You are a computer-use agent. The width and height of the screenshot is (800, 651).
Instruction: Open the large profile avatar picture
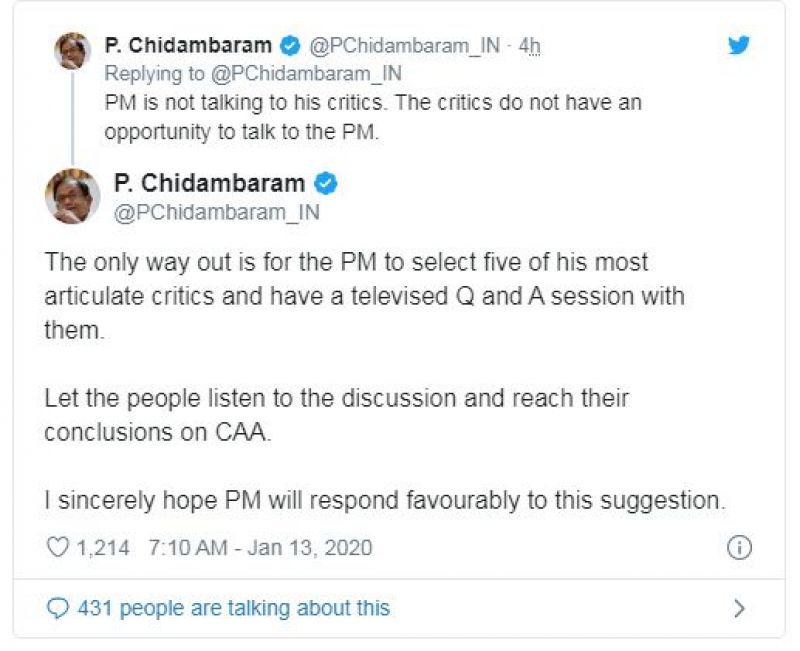pos(72,196)
